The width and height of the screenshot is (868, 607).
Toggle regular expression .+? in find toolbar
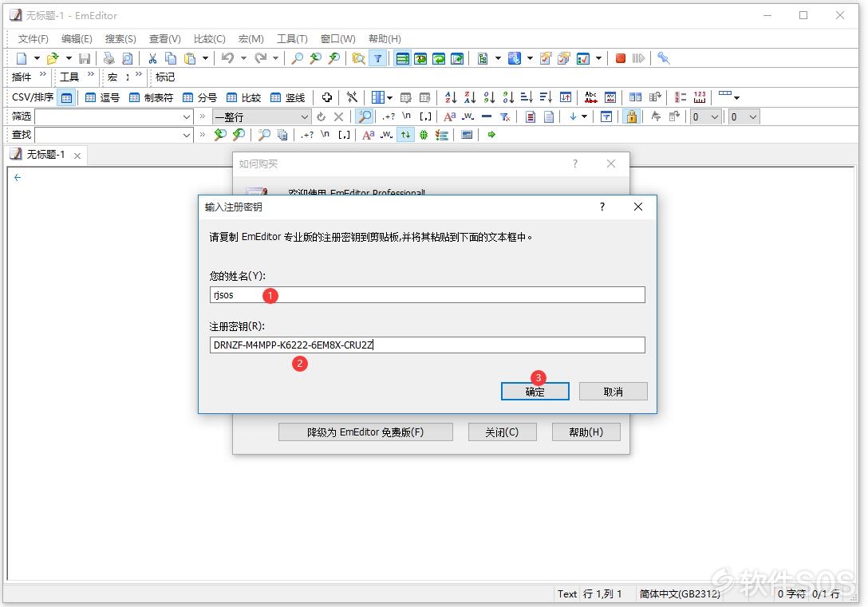click(x=307, y=135)
